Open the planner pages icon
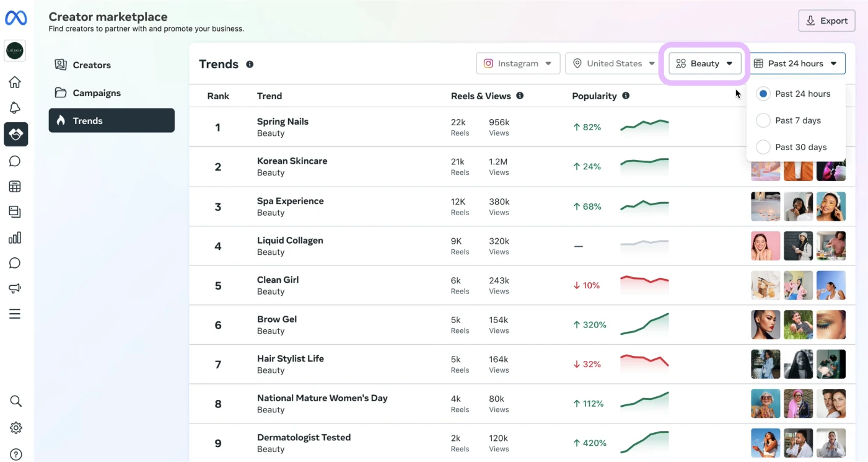 (x=15, y=212)
